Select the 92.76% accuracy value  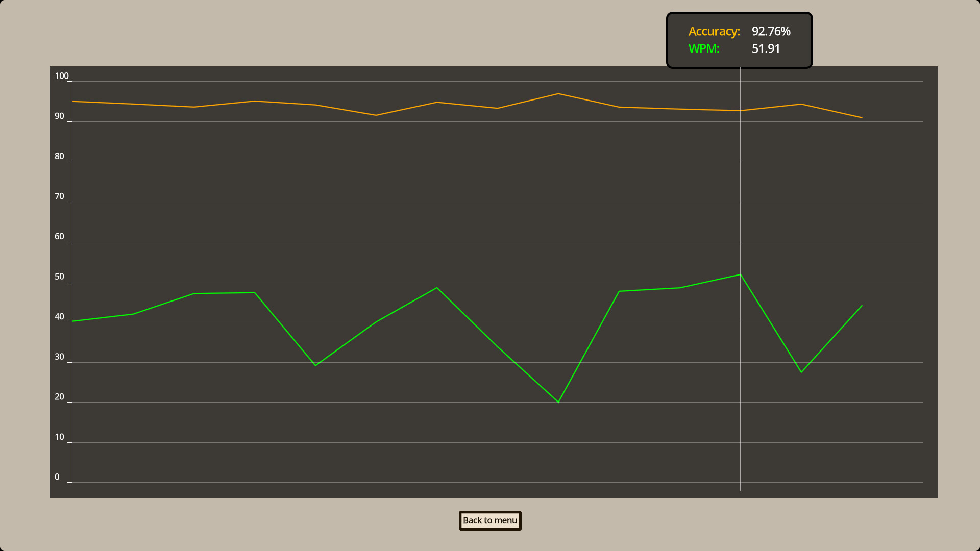(770, 31)
